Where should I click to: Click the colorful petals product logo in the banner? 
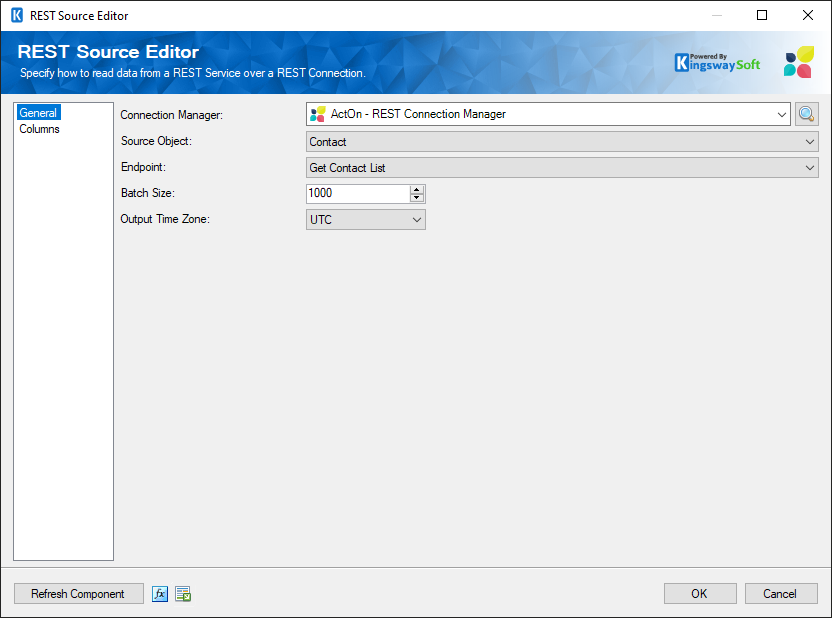point(799,62)
